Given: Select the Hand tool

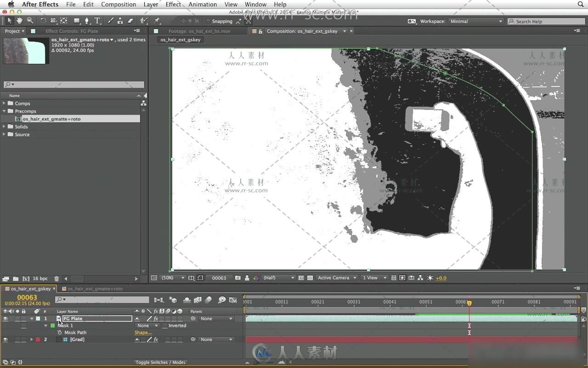Looking at the screenshot, I should pos(19,21).
